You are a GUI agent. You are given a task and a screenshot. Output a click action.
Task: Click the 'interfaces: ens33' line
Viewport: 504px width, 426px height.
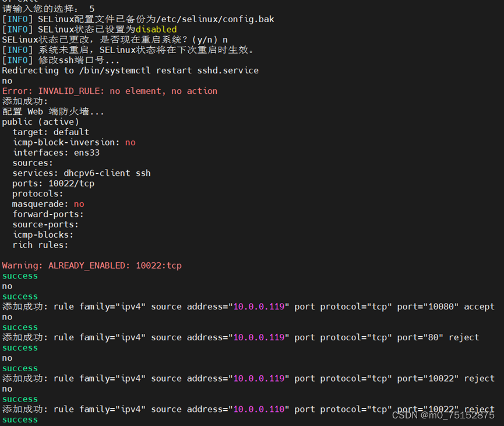56,153
